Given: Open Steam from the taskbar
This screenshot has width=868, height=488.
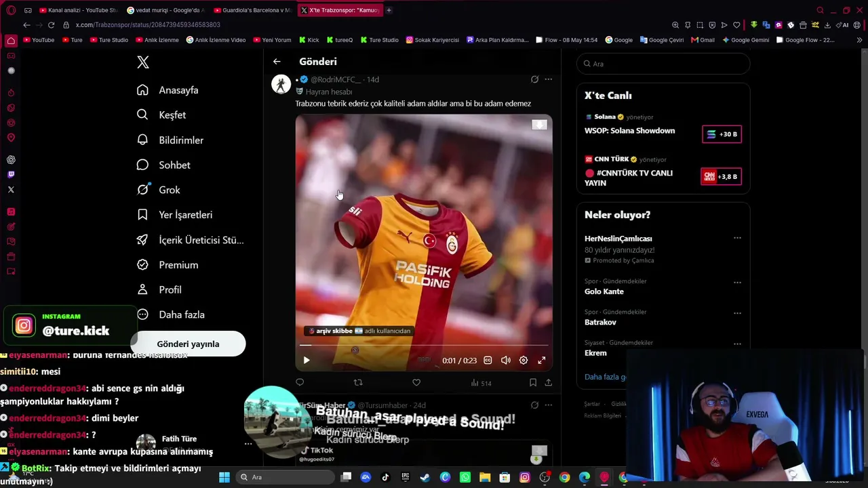Looking at the screenshot, I should 425,477.
